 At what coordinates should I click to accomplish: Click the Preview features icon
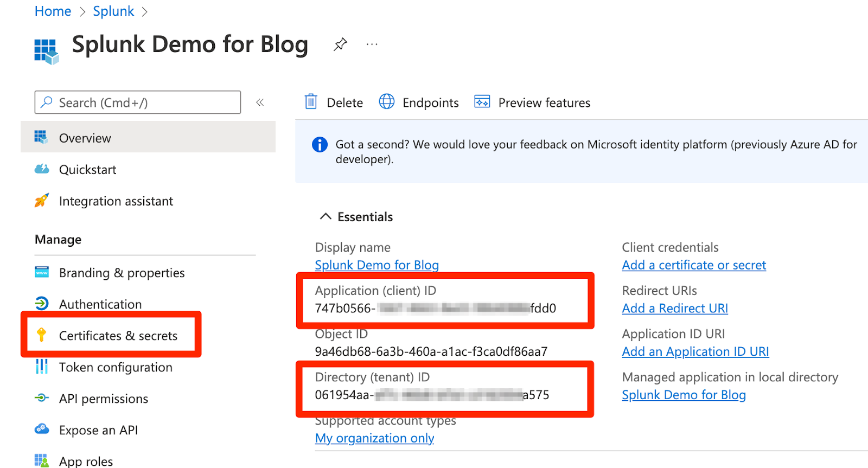[x=482, y=101]
